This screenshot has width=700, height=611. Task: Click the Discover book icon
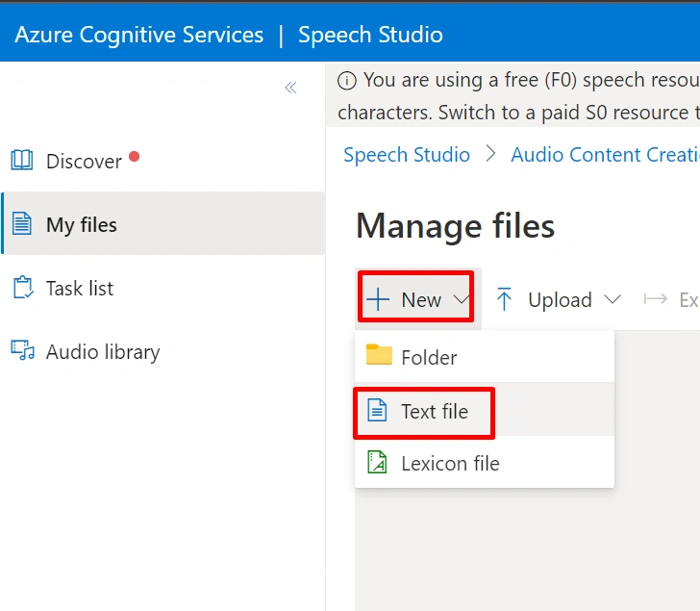[x=21, y=160]
